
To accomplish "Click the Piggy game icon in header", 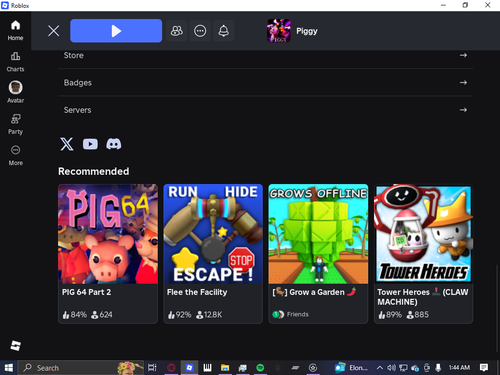I will [279, 31].
